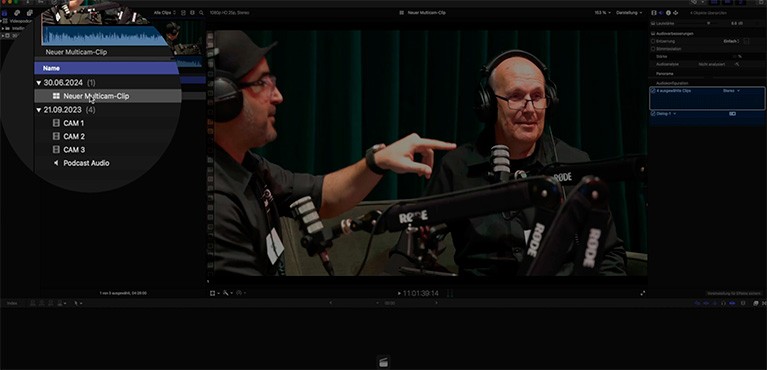
Task: Collapse the 30.06.2024 date group
Action: [x=39, y=83]
